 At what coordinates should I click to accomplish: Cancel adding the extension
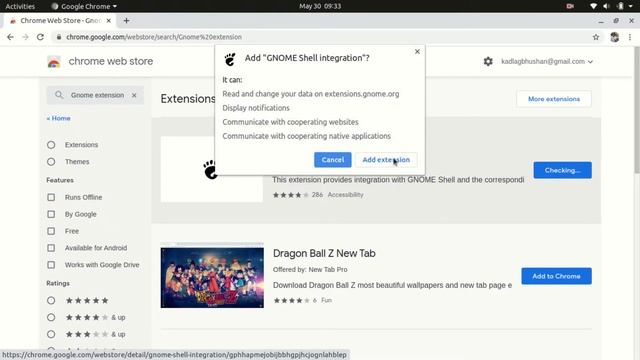pyautogui.click(x=333, y=160)
